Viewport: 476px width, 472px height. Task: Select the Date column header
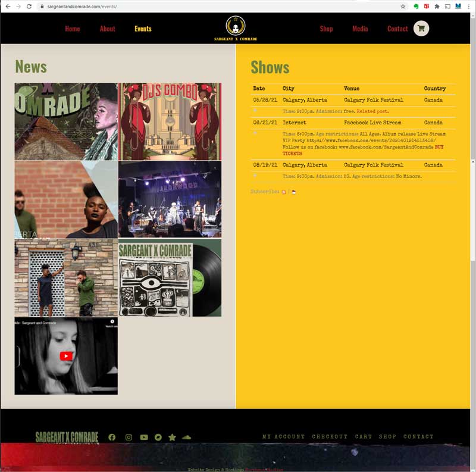coord(259,88)
